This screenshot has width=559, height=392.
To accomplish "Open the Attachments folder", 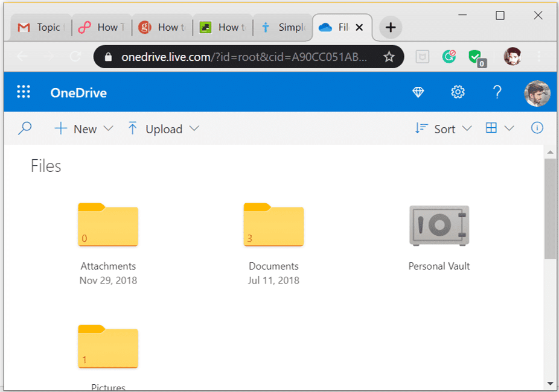I will [x=108, y=225].
